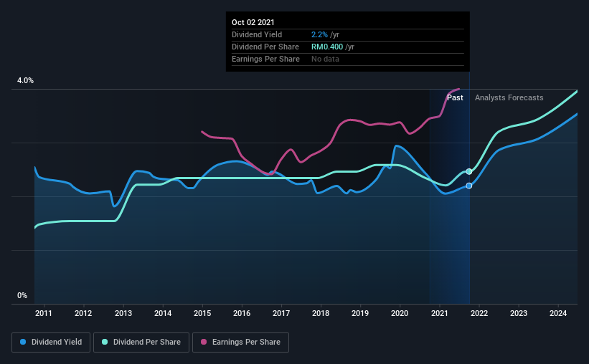This screenshot has height=364, width=589.
Task: Click the 4.0% y-axis label
Action: [x=25, y=81]
